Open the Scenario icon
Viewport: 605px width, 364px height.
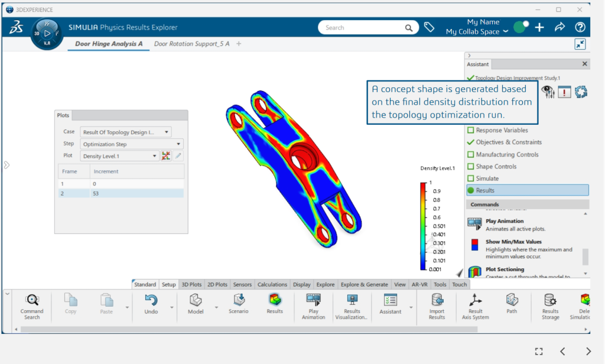[239, 300]
